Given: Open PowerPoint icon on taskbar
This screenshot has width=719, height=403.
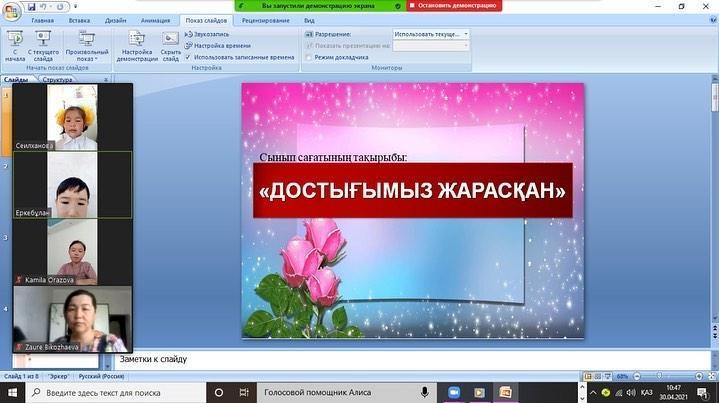Looking at the screenshot, I should (505, 393).
